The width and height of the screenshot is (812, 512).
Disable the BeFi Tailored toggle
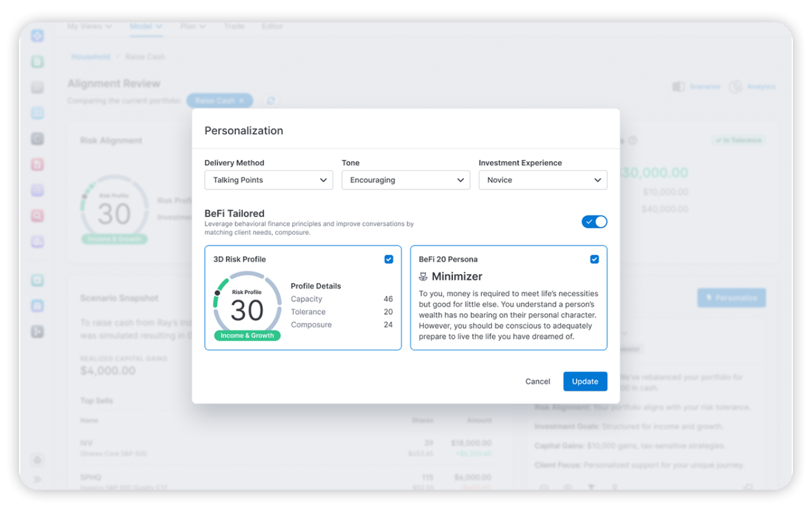coord(594,221)
